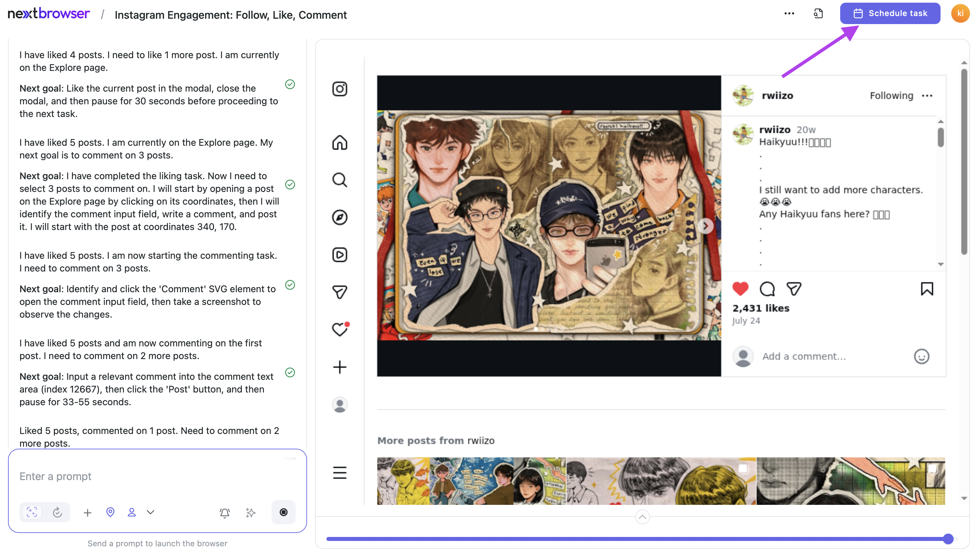Viewport: 980px width, 557px height.
Task: Click the comment bubble icon on post
Action: (767, 289)
